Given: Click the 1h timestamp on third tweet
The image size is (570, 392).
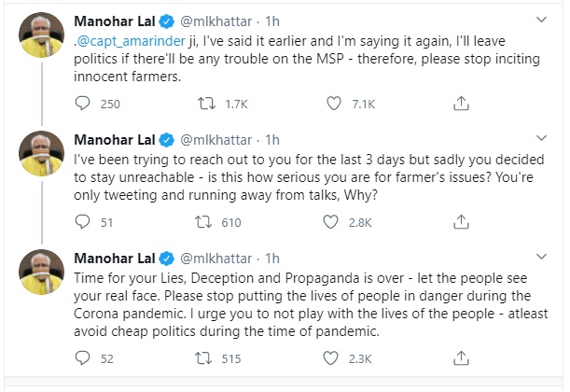Looking at the screenshot, I should (272, 258).
